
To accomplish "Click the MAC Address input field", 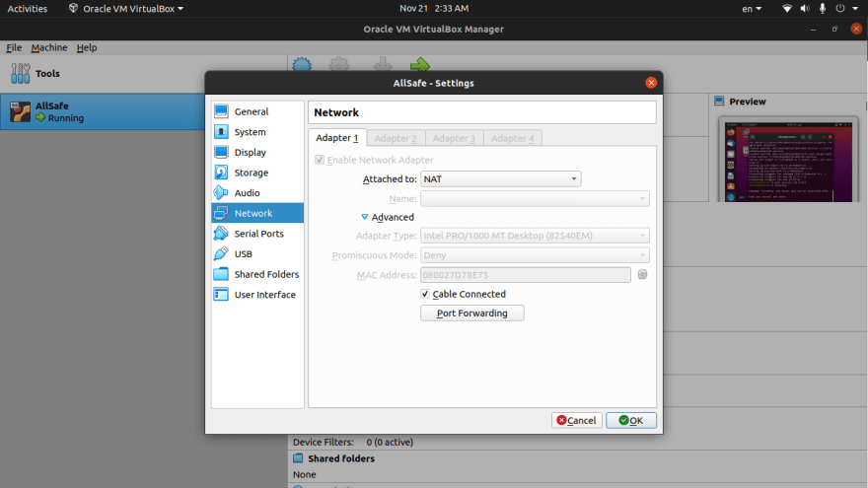I will point(526,275).
